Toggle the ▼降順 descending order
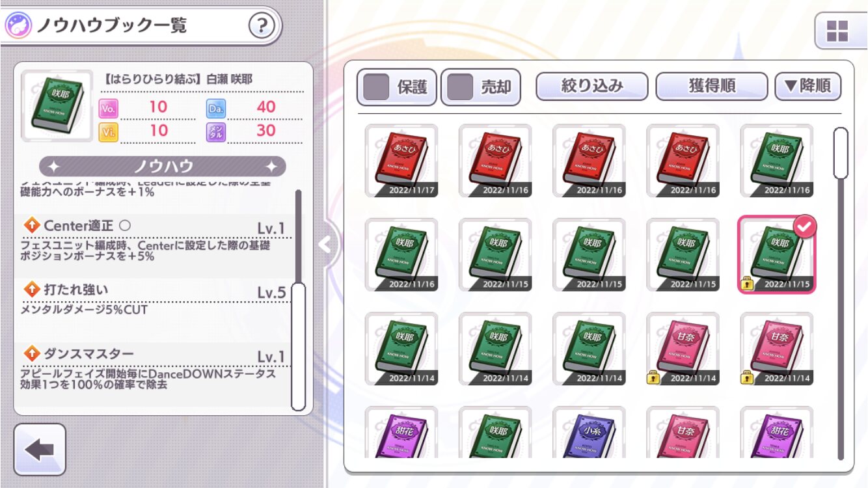 808,86
